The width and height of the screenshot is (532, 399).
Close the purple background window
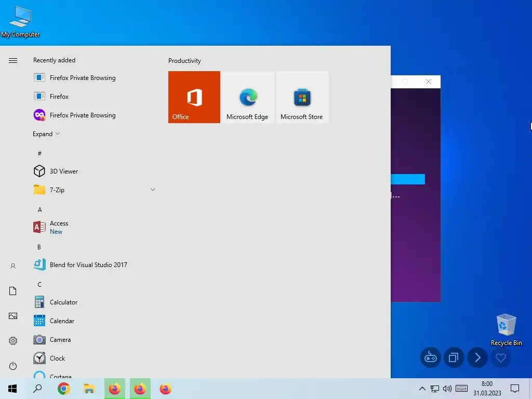(429, 82)
